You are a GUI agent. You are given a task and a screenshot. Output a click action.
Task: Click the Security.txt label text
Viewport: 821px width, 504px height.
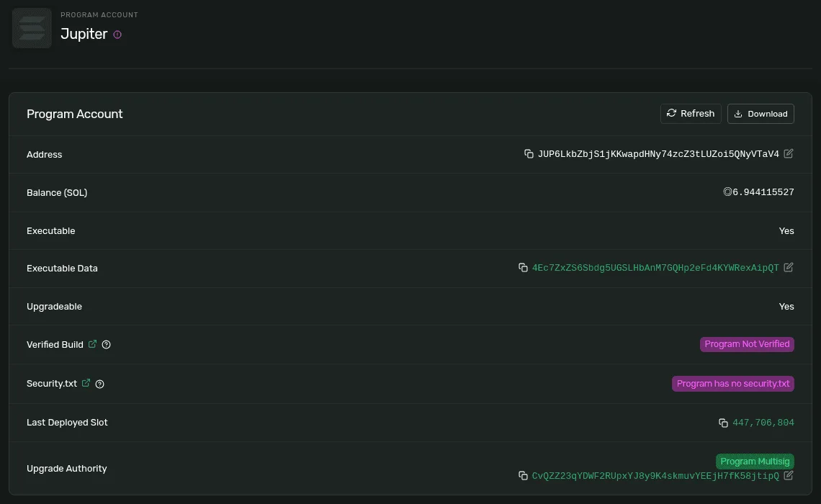52,384
